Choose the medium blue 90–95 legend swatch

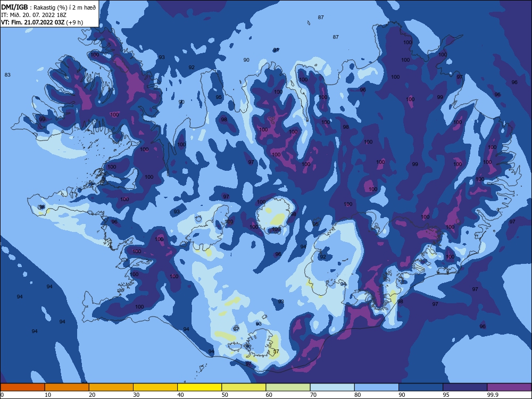[x=421, y=387]
